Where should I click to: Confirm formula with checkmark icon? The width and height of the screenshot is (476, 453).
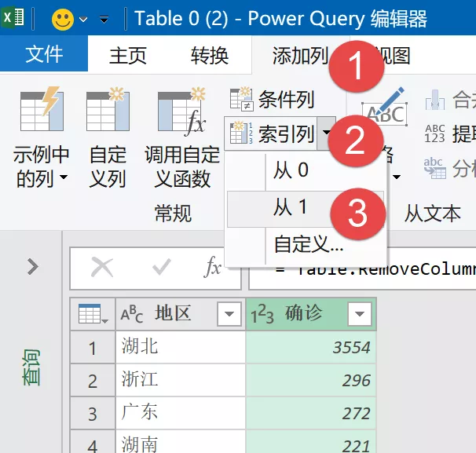coord(162,267)
